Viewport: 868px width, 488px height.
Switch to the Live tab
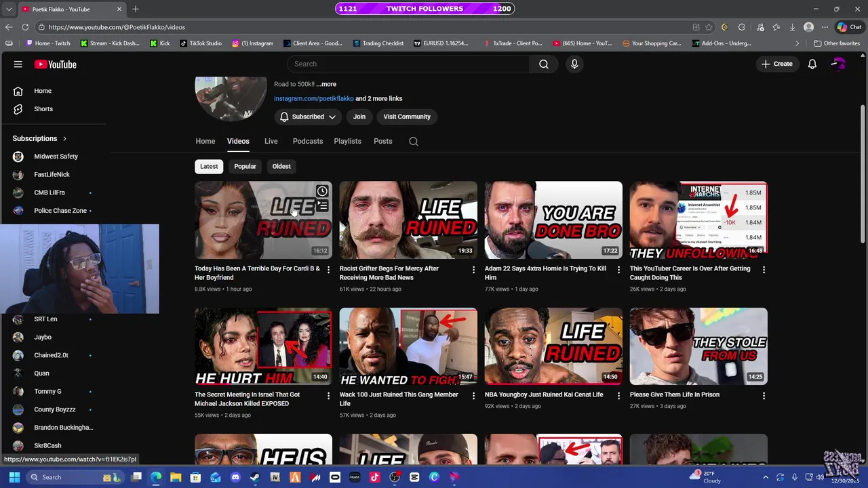point(271,141)
